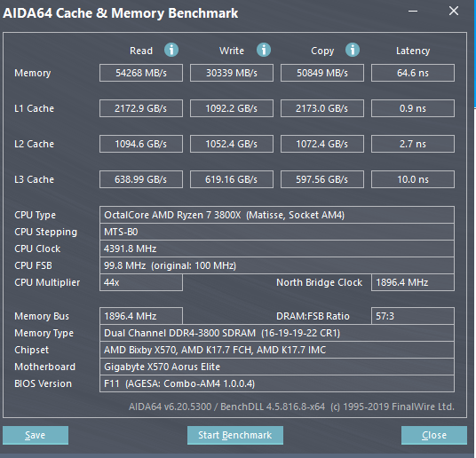This screenshot has height=458, width=476.
Task: Click the Copy column header label
Action: click(322, 51)
